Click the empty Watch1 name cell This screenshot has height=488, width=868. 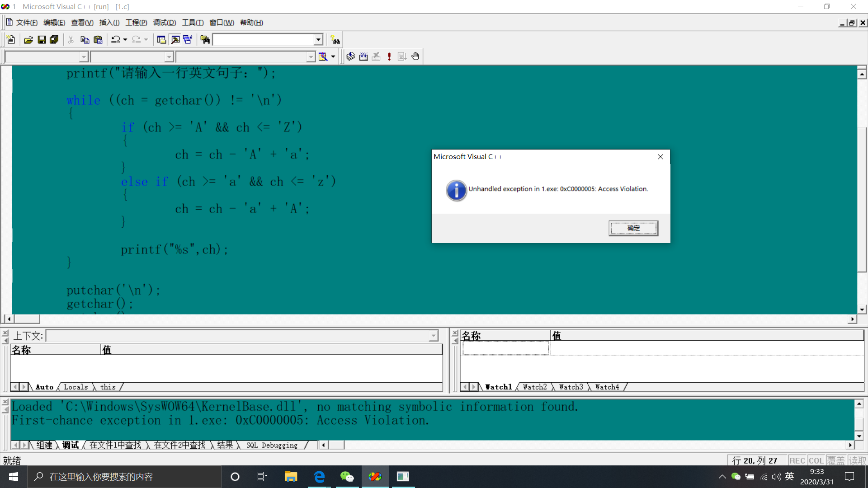point(505,348)
